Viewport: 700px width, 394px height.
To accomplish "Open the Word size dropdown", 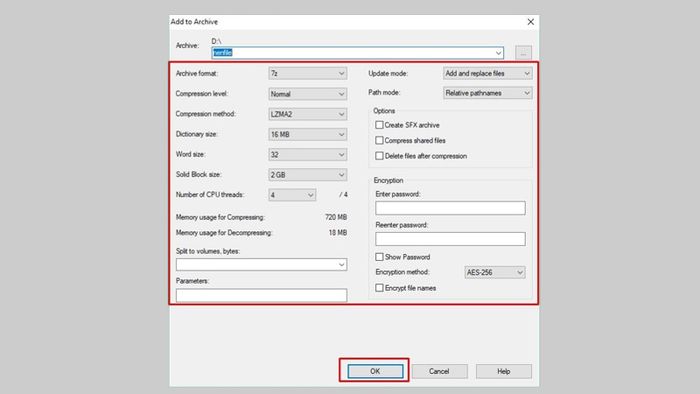I will (308, 154).
